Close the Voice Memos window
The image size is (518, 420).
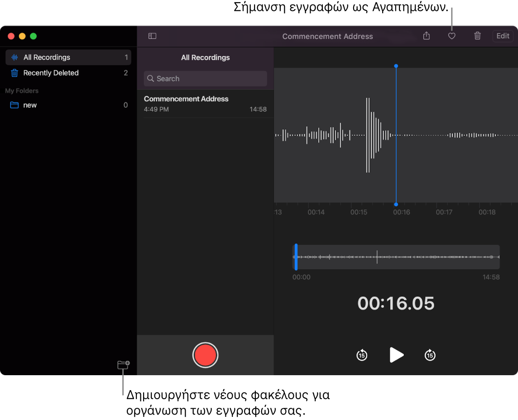(x=11, y=36)
